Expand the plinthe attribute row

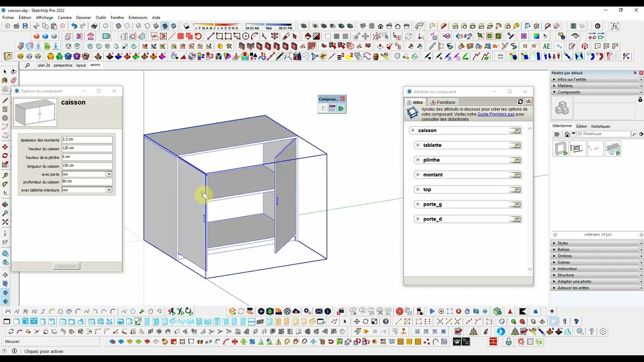coord(418,160)
